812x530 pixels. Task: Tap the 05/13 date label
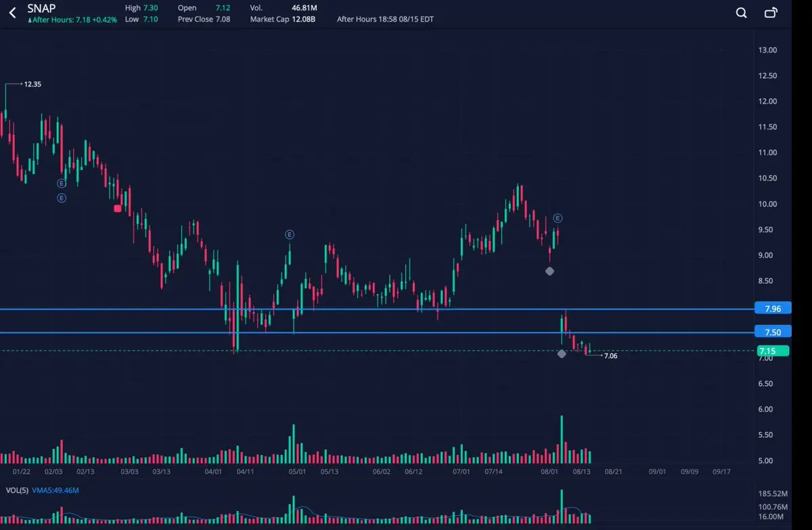point(330,471)
